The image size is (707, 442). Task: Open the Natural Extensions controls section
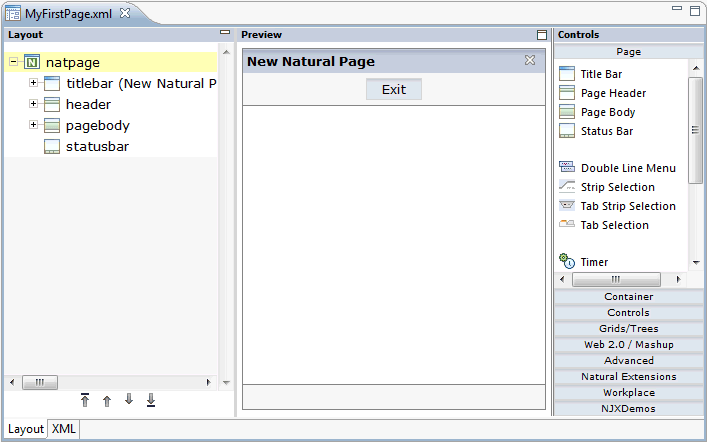[x=628, y=377]
